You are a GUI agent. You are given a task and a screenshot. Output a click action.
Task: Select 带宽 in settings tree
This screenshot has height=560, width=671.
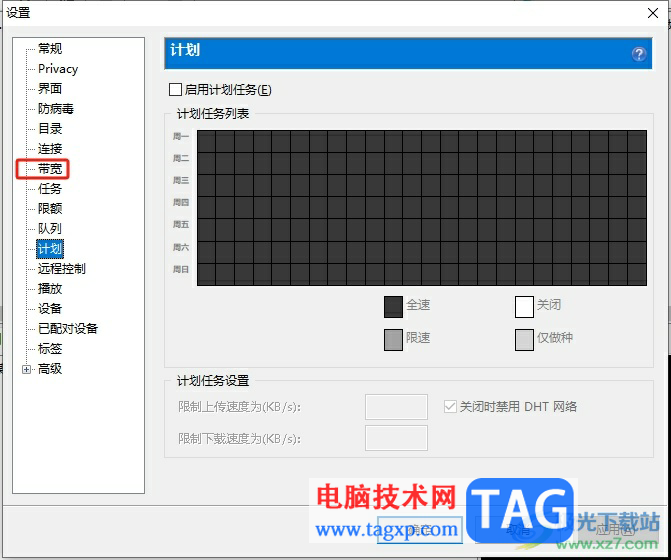tap(50, 169)
